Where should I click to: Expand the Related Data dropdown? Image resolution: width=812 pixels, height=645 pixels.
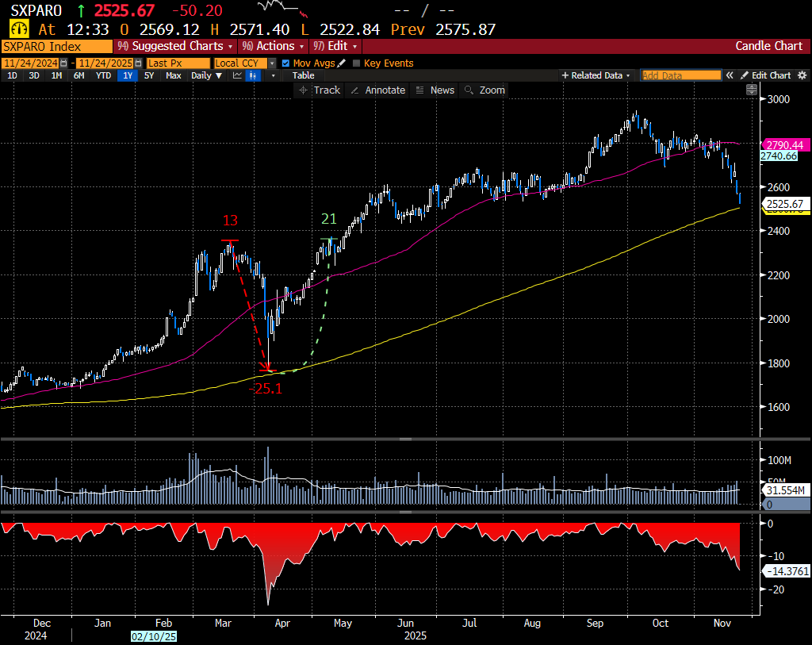(596, 75)
